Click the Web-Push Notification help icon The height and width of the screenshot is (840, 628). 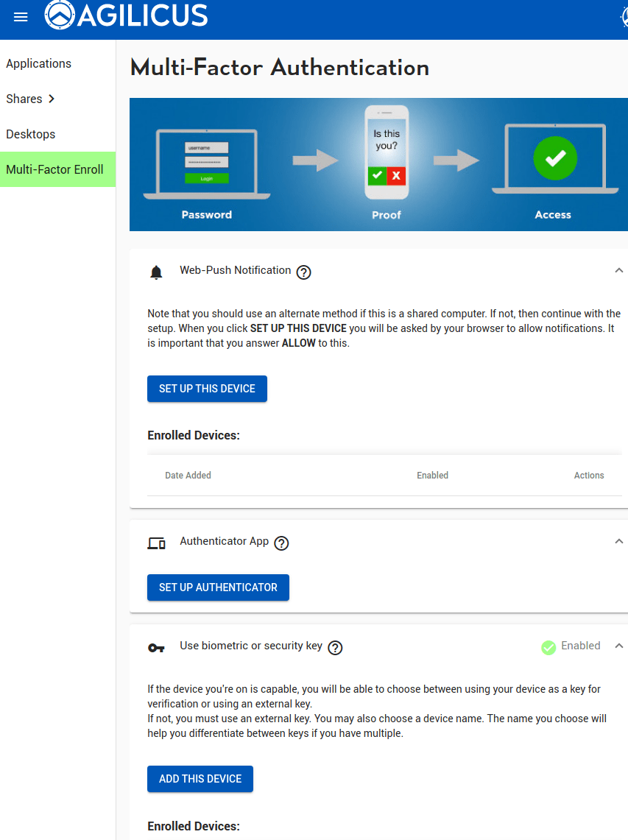pos(303,272)
